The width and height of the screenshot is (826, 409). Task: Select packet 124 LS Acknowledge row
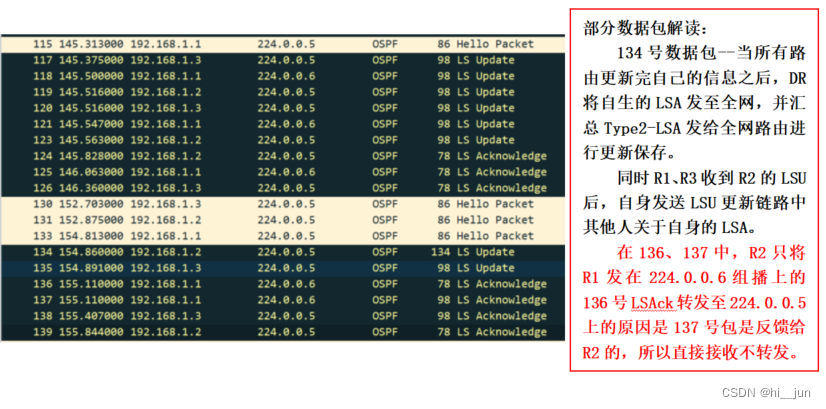pos(283,156)
